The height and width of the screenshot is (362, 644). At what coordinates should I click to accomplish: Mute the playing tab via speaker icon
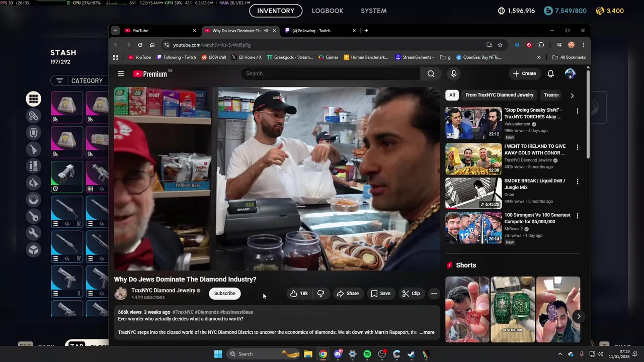[x=266, y=31]
